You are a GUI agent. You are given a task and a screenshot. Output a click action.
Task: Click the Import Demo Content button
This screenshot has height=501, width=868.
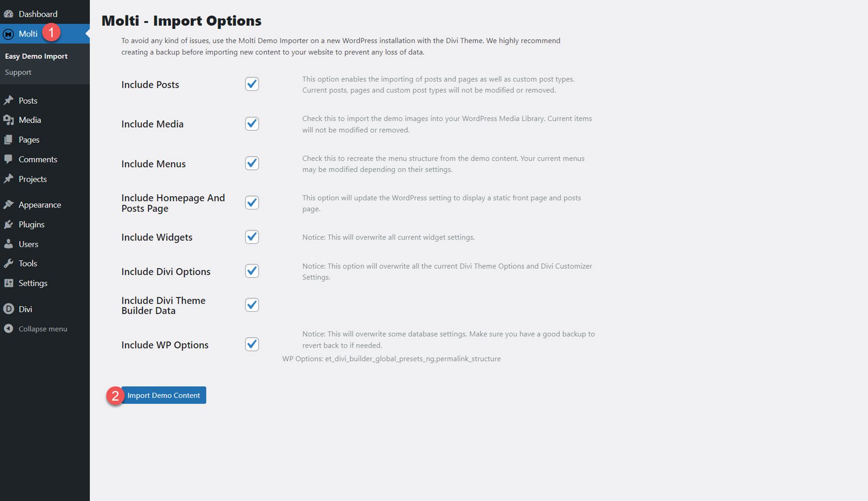(164, 395)
